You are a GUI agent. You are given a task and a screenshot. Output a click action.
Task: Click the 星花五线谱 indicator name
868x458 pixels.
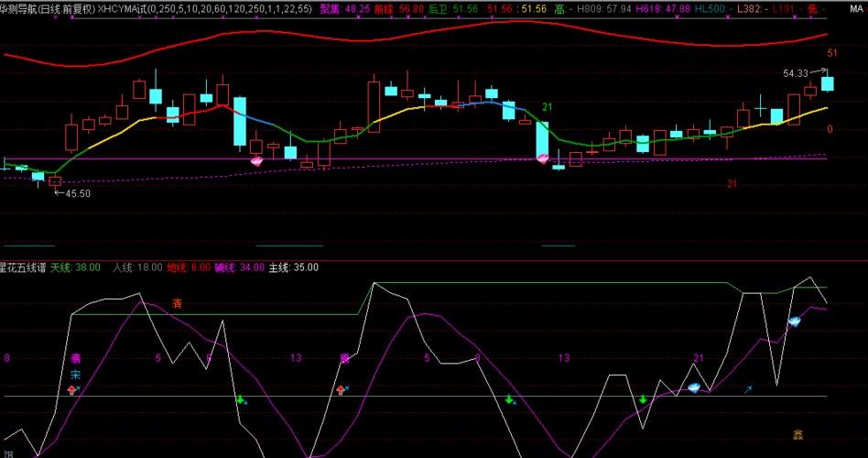(x=23, y=267)
